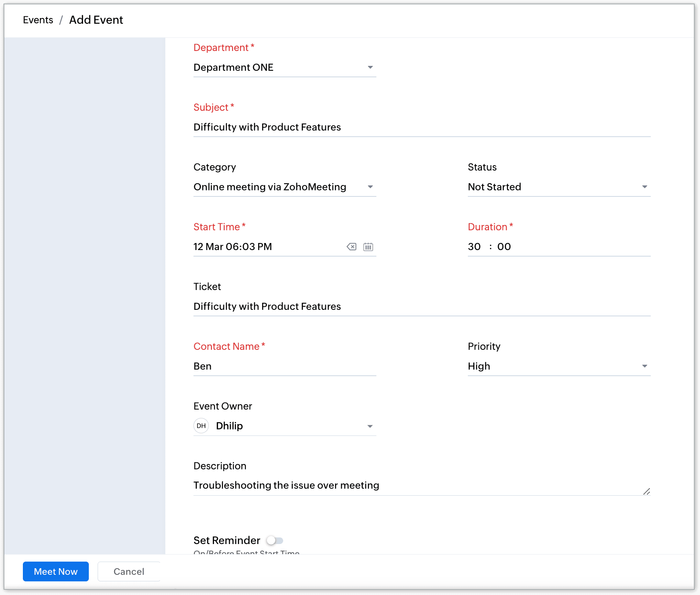Expand the Event Owner dropdown
Viewport: 700px width, 595px height.
coord(370,426)
